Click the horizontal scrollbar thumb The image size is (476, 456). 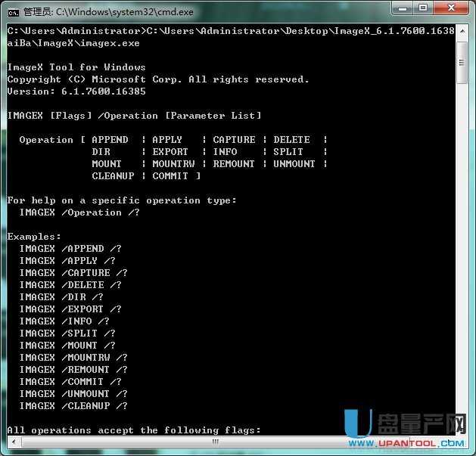pyautogui.click(x=215, y=442)
